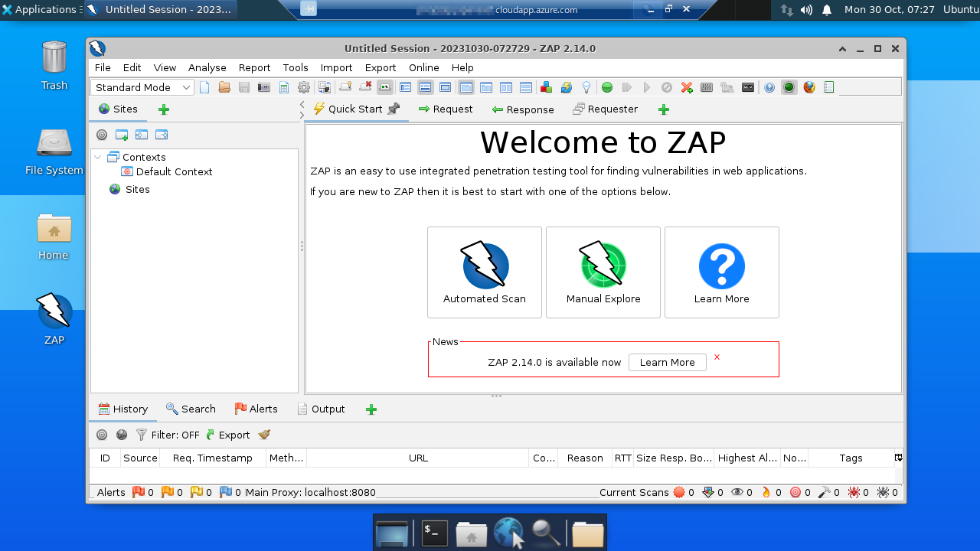This screenshot has width=980, height=551.
Task: Switch to the Search tab
Action: coord(191,409)
